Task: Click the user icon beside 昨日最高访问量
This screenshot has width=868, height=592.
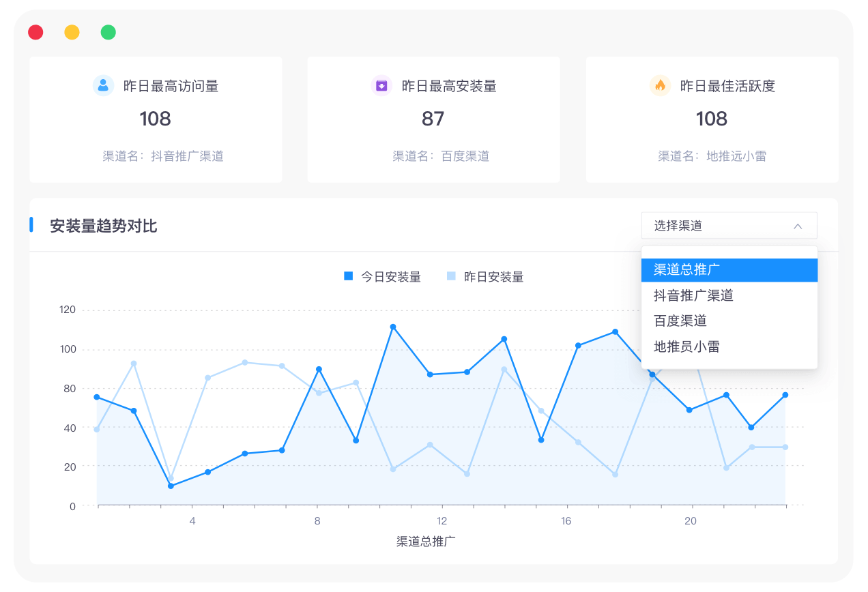Action: click(103, 85)
